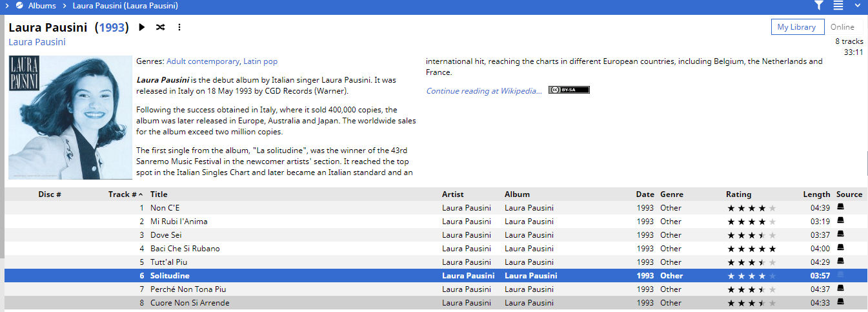Screen dimensions: 868x312
Task: Switch to My Library view
Action: tap(797, 27)
